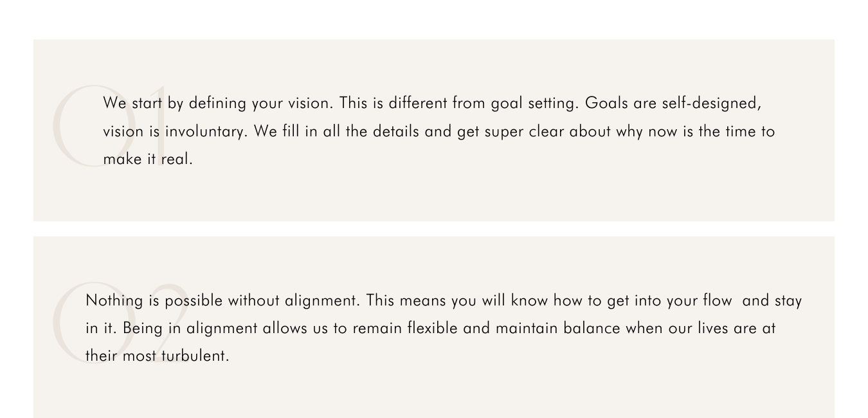
Task: Click empty area below first card's text
Action: (x=434, y=196)
